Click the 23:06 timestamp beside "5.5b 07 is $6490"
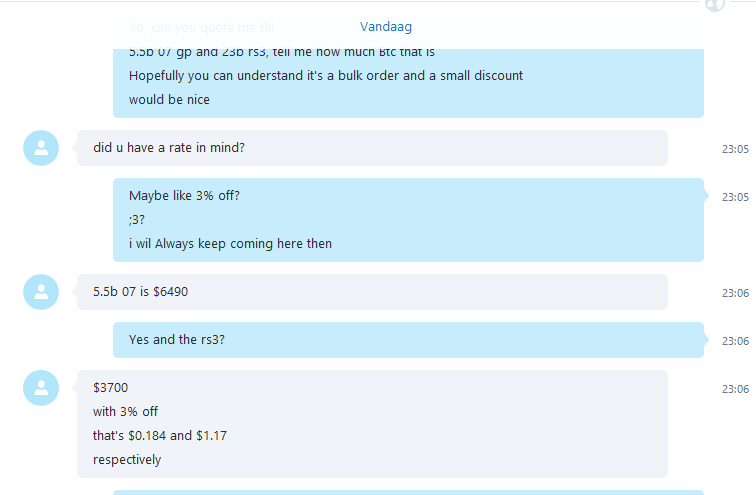This screenshot has width=756, height=495. pos(735,293)
